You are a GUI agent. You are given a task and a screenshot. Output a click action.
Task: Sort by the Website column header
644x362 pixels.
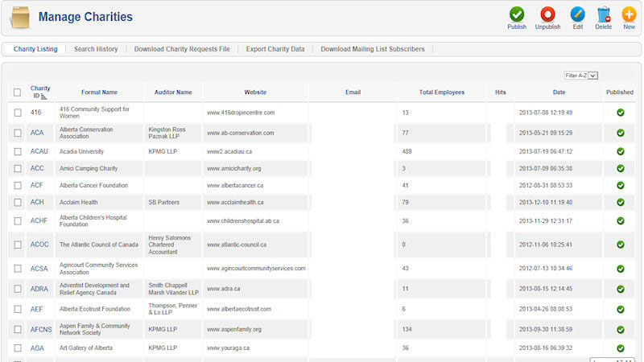point(255,93)
